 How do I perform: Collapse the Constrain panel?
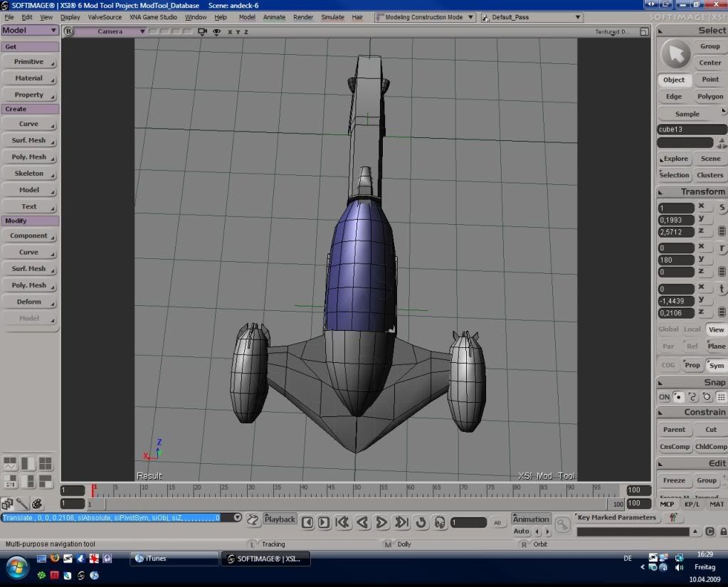[660, 413]
